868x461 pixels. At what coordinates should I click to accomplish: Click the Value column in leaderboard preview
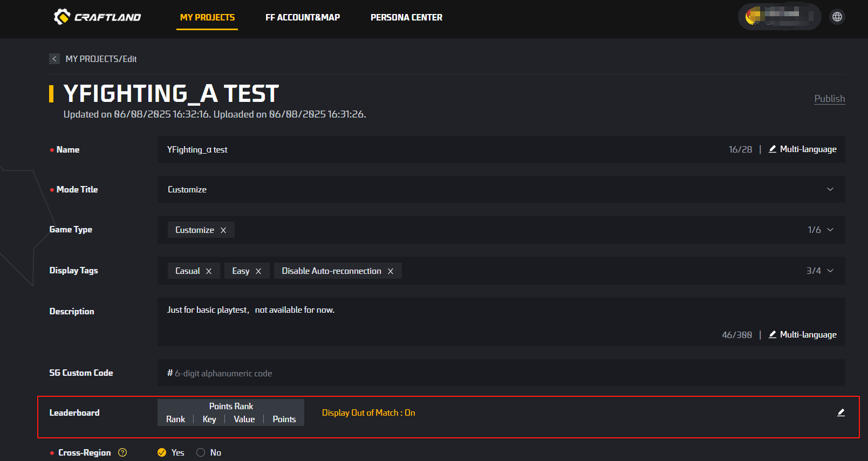point(244,419)
